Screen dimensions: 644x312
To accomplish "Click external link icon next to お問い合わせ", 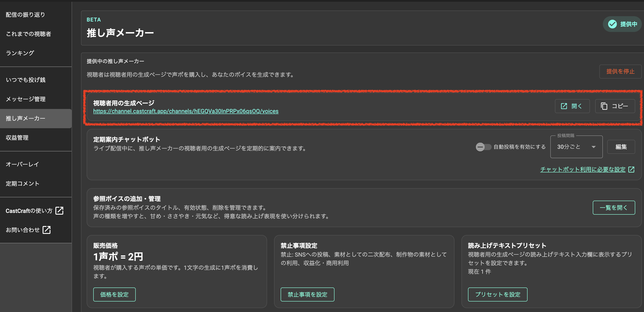I will [46, 230].
